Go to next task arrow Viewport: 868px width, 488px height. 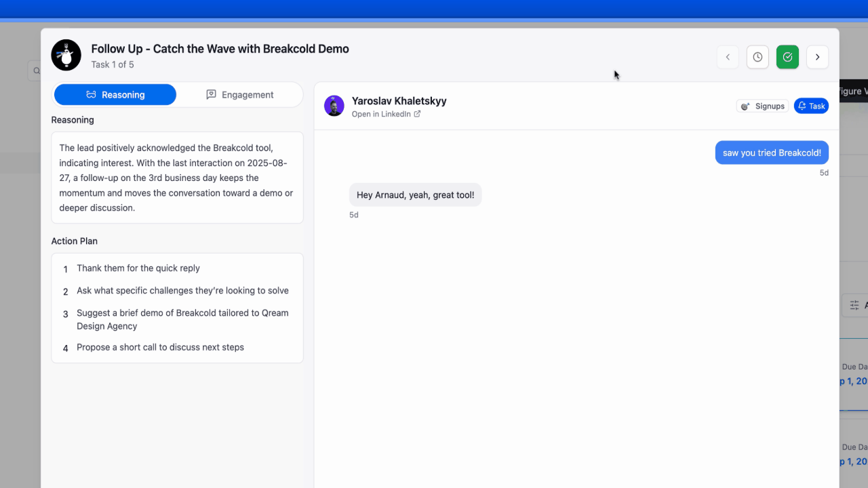click(x=817, y=57)
